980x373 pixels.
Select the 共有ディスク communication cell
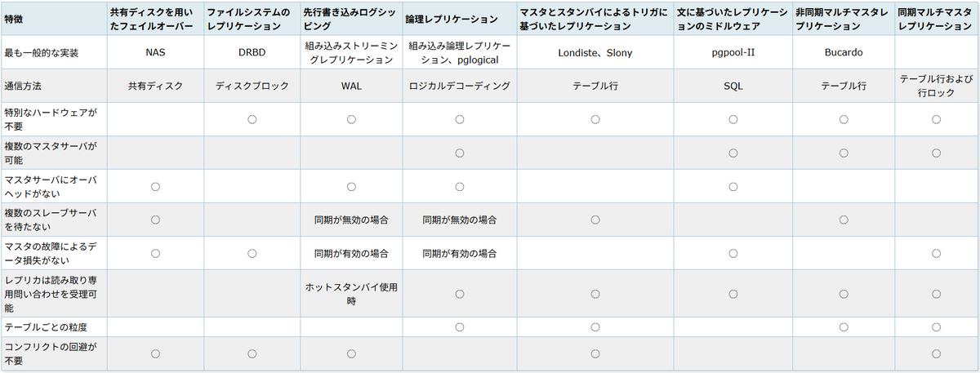pos(155,86)
